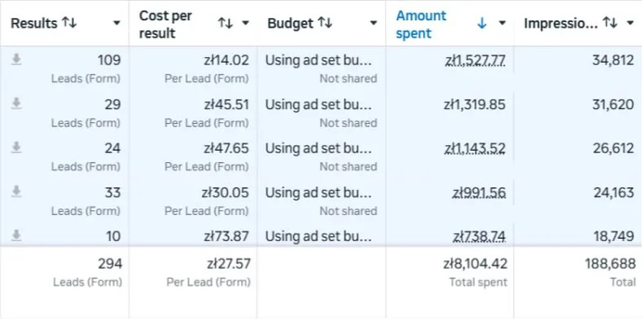This screenshot has height=321, width=644.
Task: Click the download icon beside 29 leads
Action: [16, 104]
